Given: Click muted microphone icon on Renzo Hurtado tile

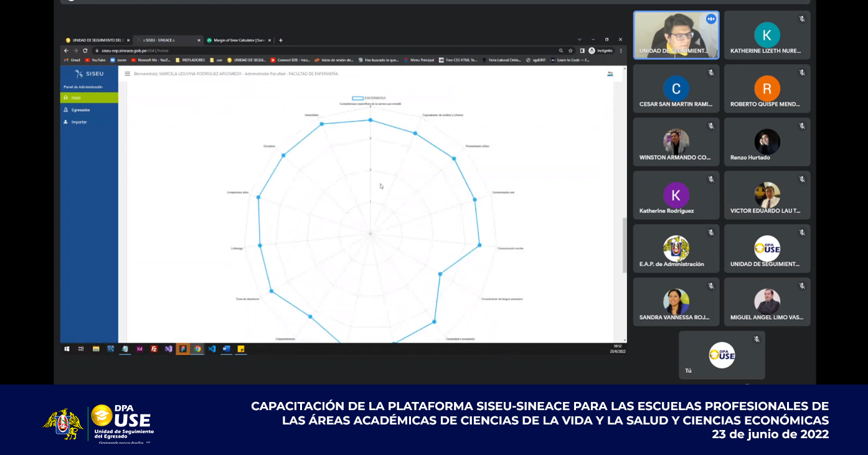Looking at the screenshot, I should (802, 126).
